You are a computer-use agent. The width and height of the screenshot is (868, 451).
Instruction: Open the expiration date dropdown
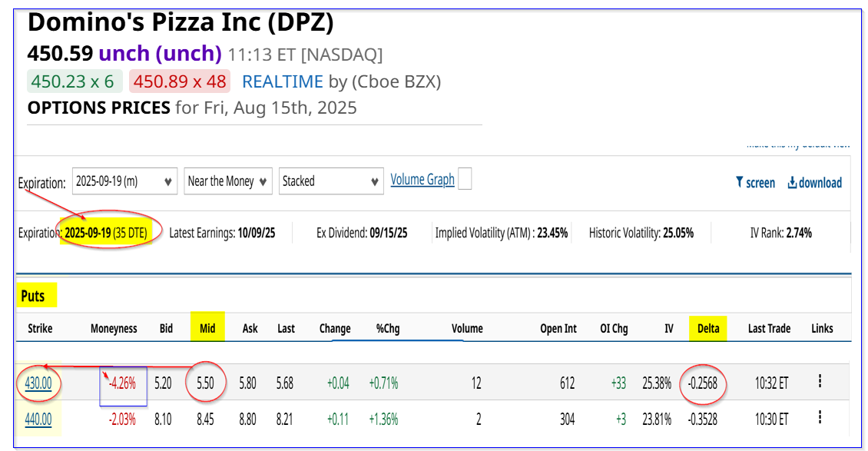[x=124, y=181]
